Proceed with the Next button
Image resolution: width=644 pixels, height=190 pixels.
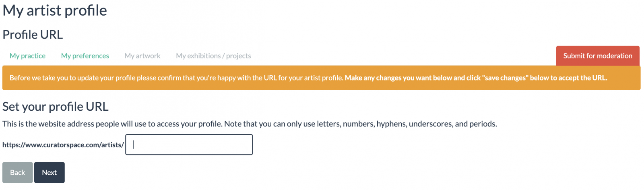[x=50, y=173]
